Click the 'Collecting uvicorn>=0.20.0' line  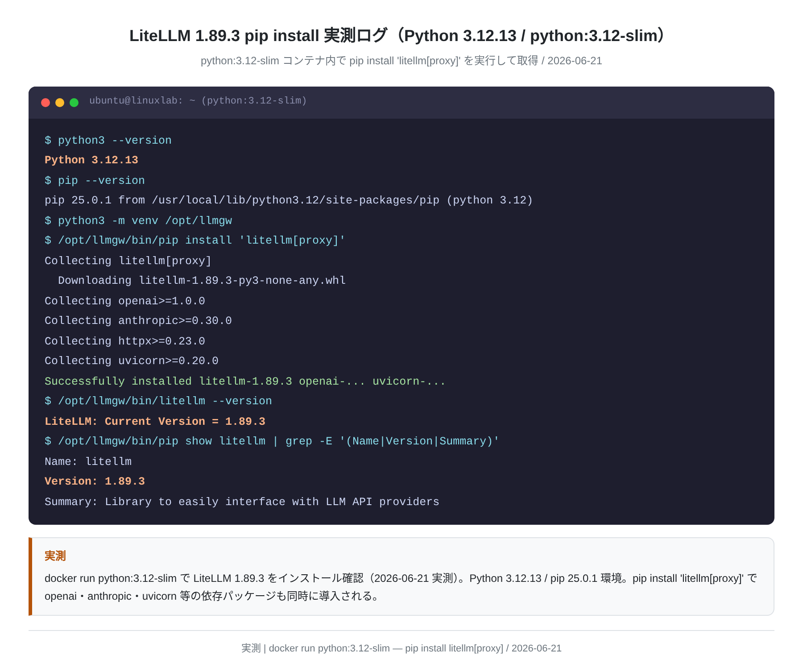[132, 361]
